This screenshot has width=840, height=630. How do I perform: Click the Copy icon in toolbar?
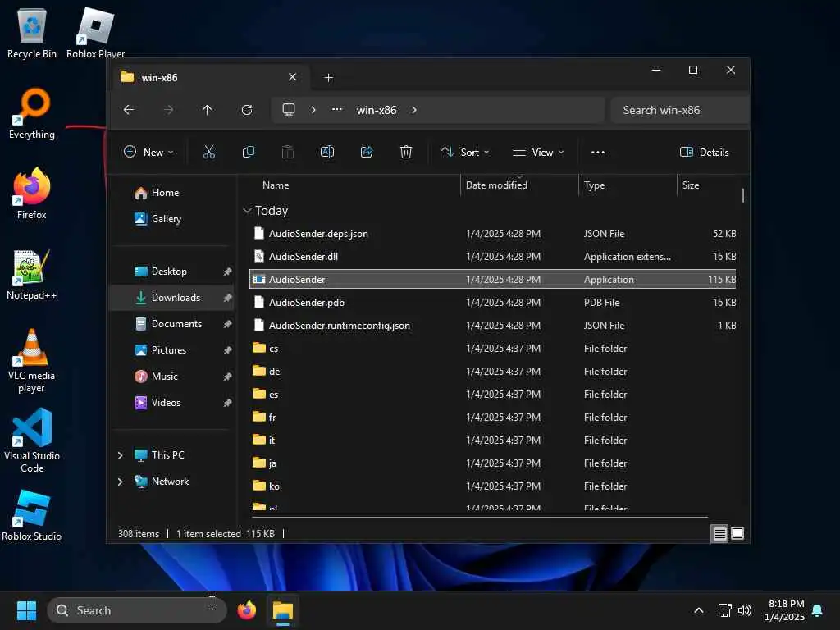point(249,152)
